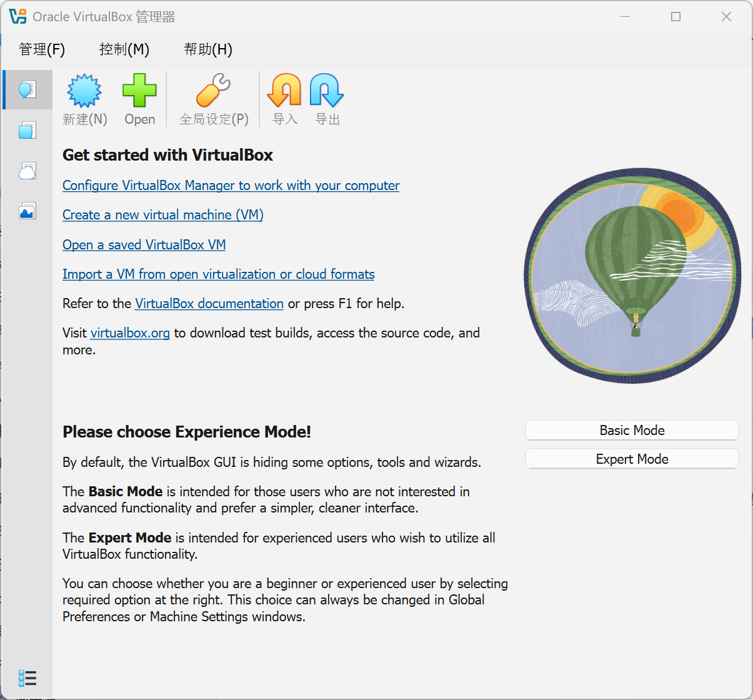
Task: Choose Basic Mode button
Action: point(632,431)
